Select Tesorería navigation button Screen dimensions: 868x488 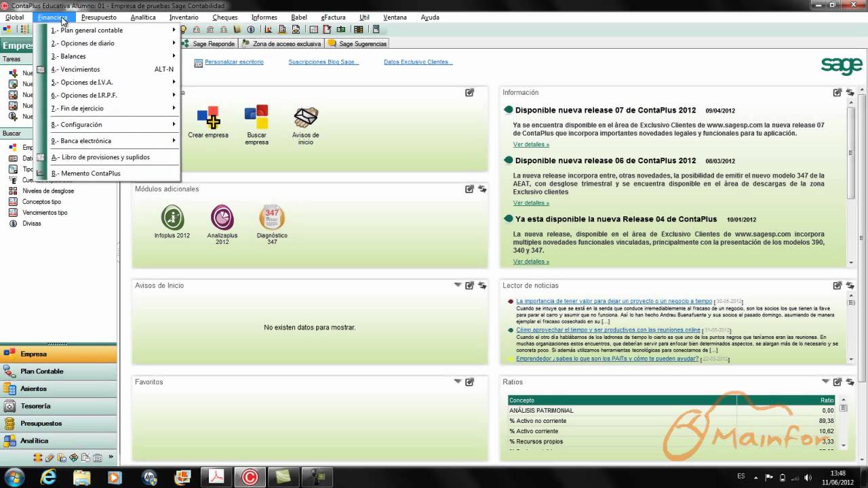coord(58,406)
